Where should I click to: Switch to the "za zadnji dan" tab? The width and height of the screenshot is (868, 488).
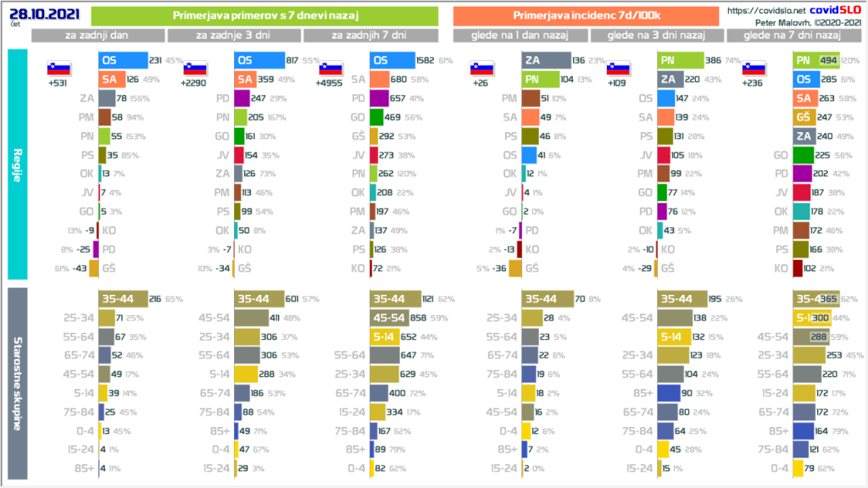pos(98,36)
